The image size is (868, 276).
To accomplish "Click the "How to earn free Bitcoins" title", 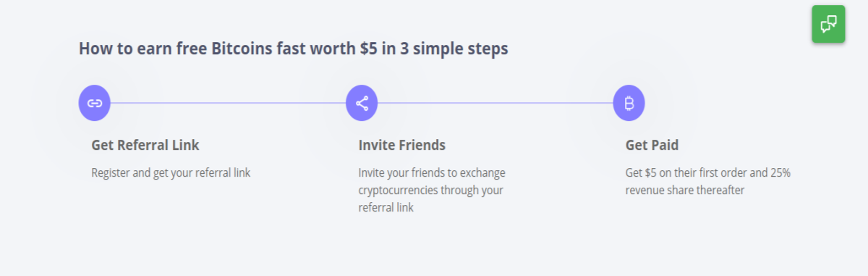I will [x=293, y=49].
